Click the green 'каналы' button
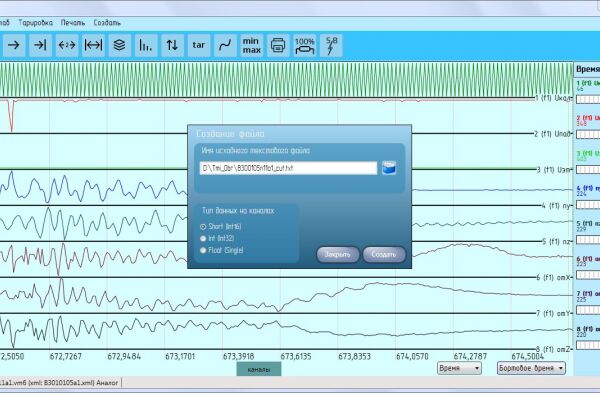 tap(259, 369)
